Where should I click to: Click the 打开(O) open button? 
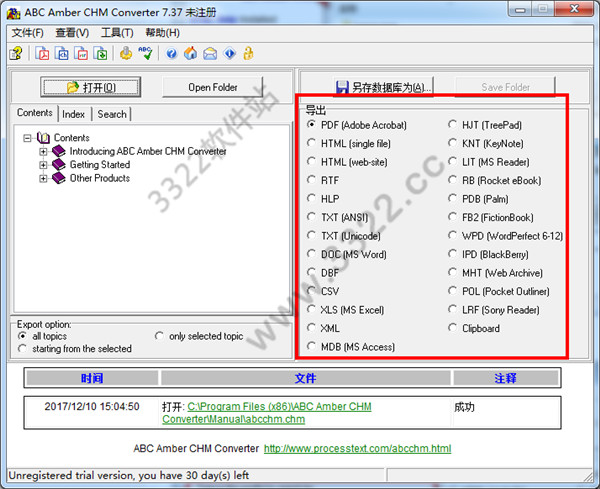coord(91,87)
